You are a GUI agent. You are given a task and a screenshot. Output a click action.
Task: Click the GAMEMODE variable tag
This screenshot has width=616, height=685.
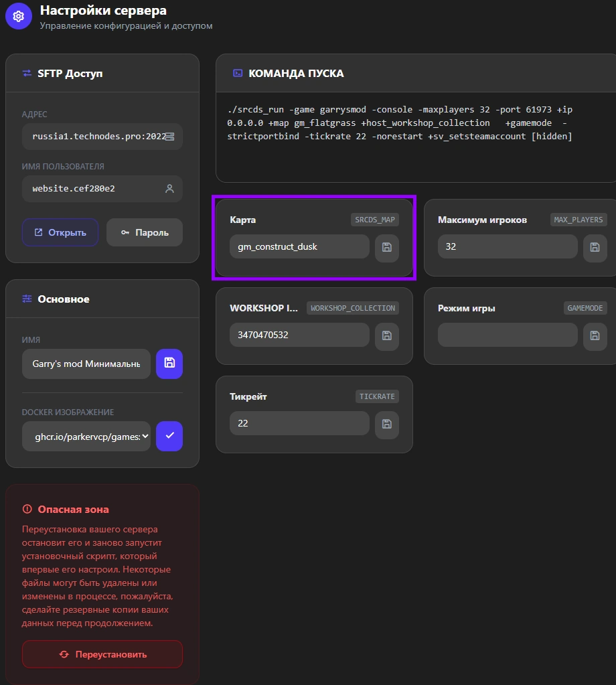(x=585, y=308)
